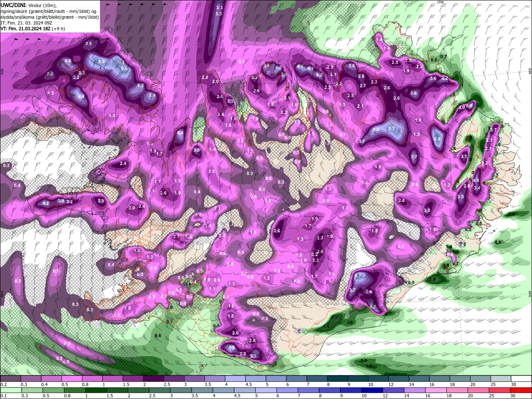Viewport: 532px width, 399px height.
Task: Click the 5.9 snowfall value on the map
Action: [101, 62]
